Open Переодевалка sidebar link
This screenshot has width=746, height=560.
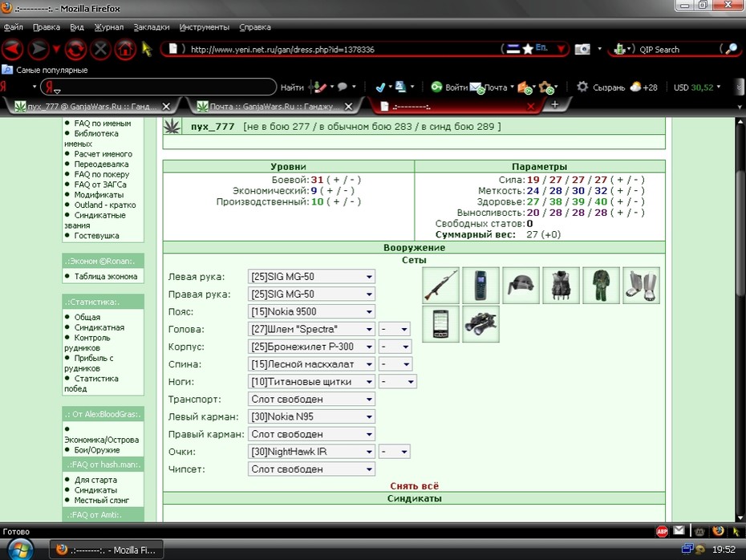101,164
